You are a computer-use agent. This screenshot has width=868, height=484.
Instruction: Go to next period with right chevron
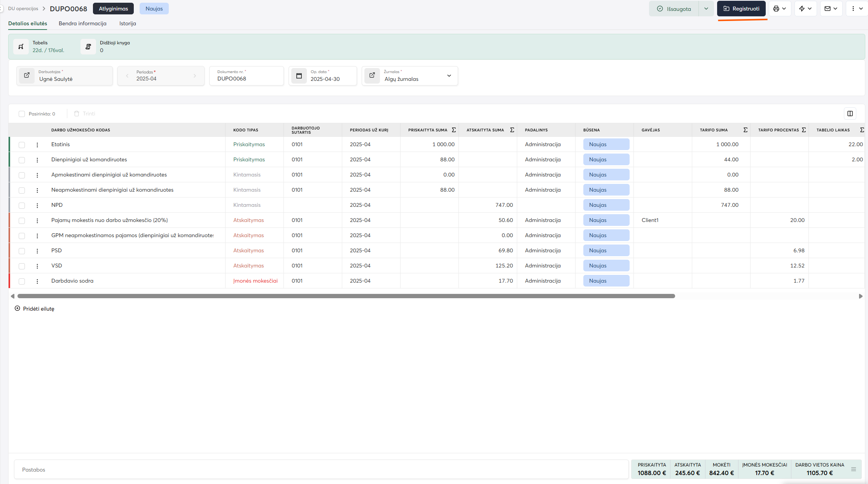(195, 76)
